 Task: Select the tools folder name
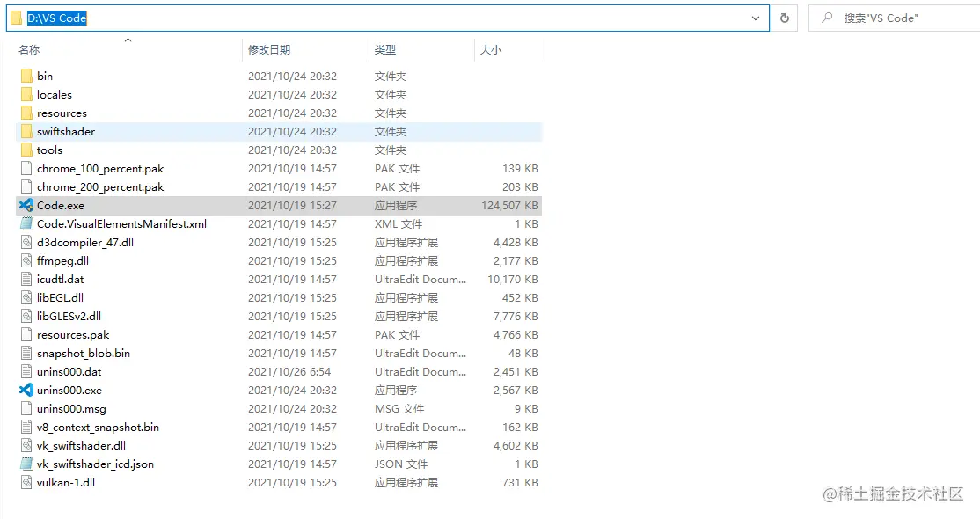[x=49, y=150]
